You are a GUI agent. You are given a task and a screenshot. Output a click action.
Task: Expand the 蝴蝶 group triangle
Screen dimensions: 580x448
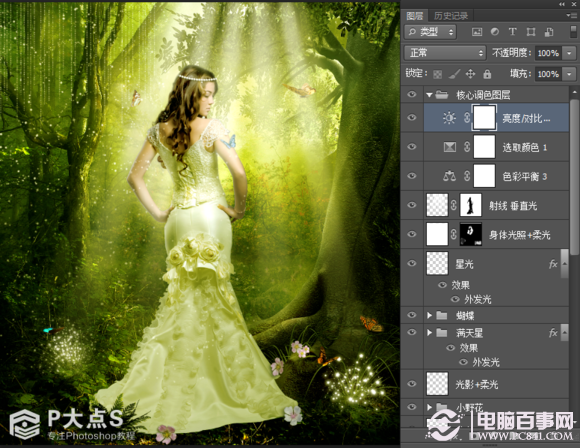pos(429,315)
